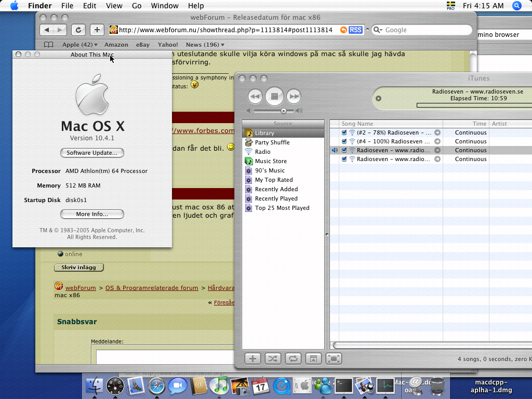Open OS & Programrelaterade forum link

[152, 288]
